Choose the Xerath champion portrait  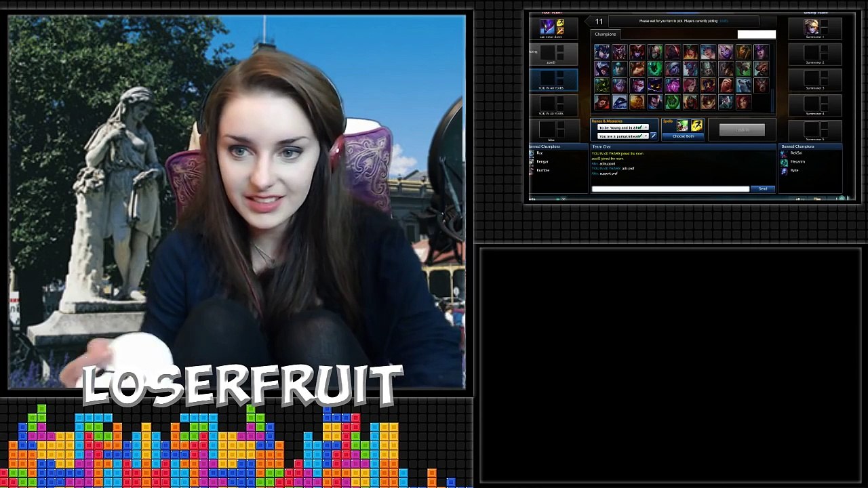pos(620,102)
